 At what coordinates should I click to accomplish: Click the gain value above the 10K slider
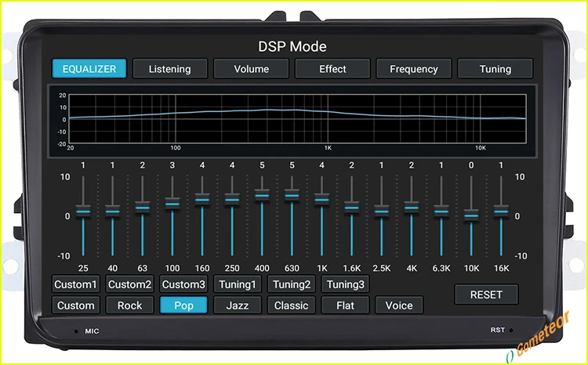point(471,165)
